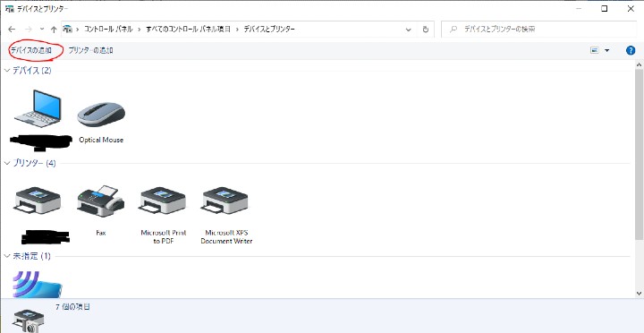Collapse the プリンター (4) group

coord(7,163)
